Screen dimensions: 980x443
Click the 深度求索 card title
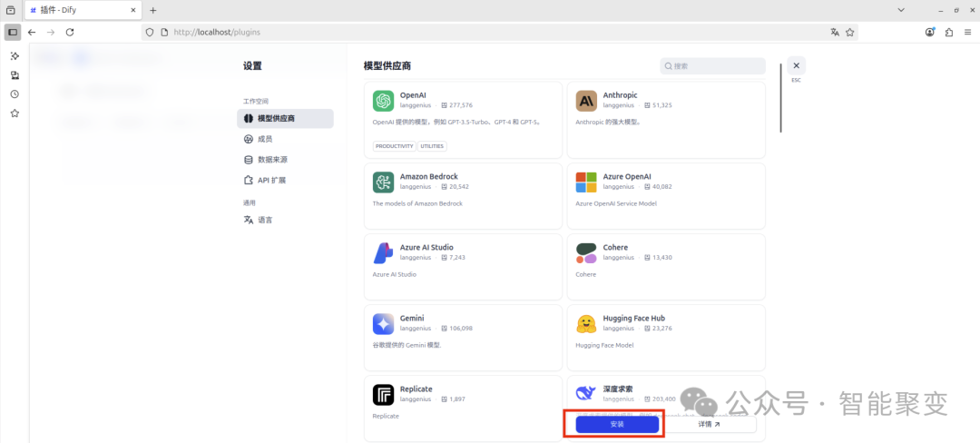pyautogui.click(x=618, y=389)
